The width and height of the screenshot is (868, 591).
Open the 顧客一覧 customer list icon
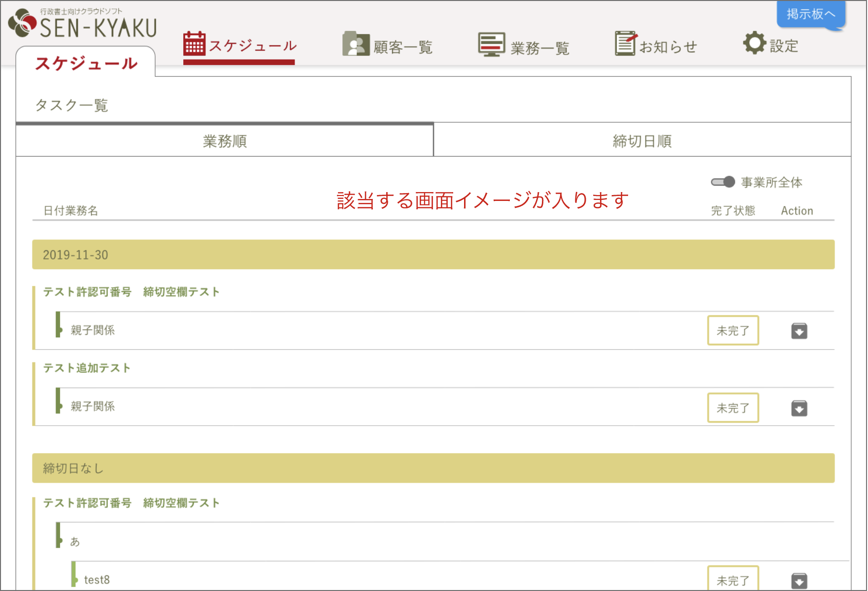(355, 43)
